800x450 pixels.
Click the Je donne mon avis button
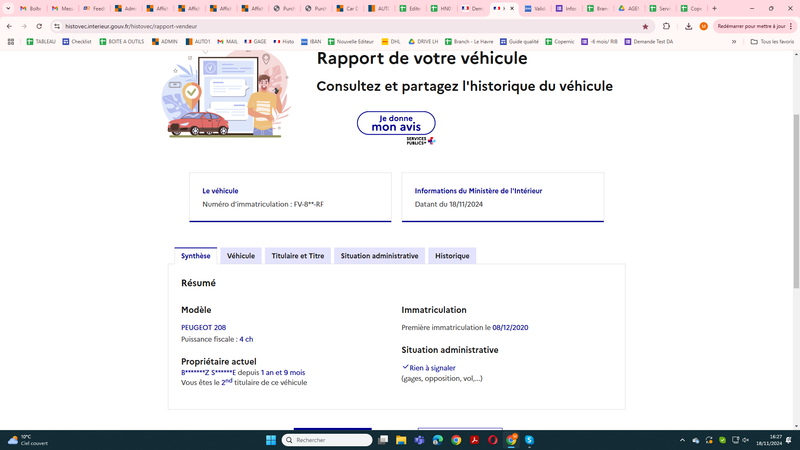396,123
